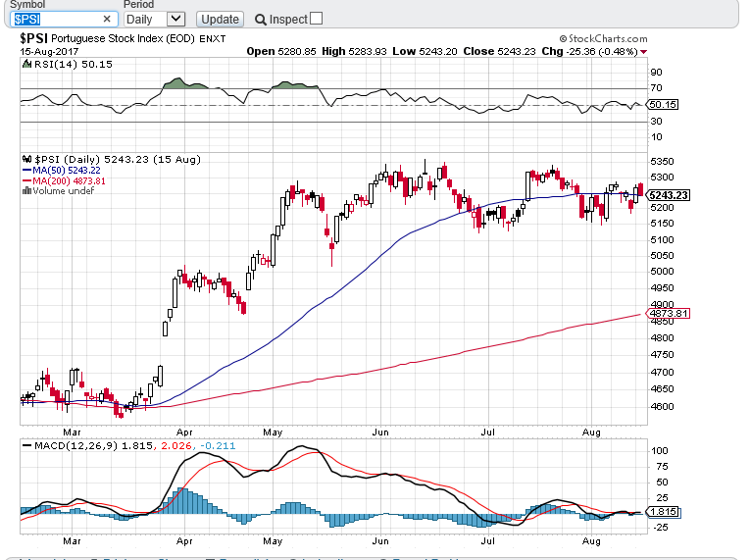Click the High 5283.93 header value
The height and width of the screenshot is (560, 750).
(x=354, y=51)
